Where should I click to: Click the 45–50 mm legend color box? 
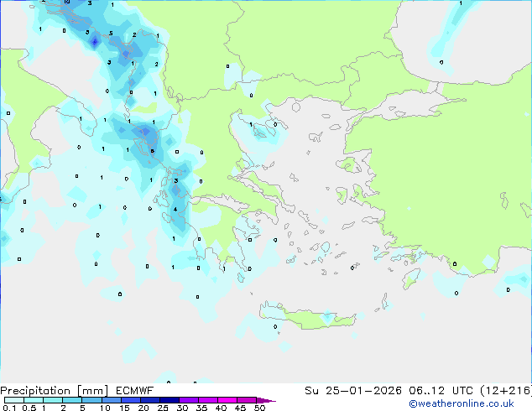pyautogui.click(x=247, y=400)
